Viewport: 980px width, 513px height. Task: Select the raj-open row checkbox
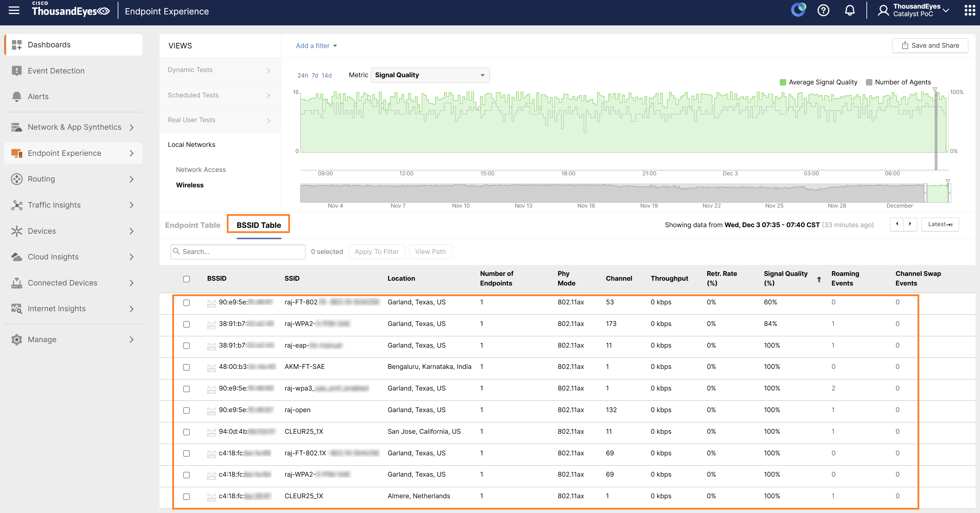click(x=186, y=410)
